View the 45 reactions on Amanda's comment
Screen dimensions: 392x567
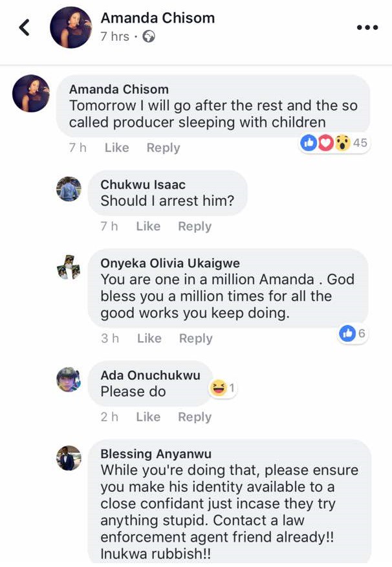point(334,143)
